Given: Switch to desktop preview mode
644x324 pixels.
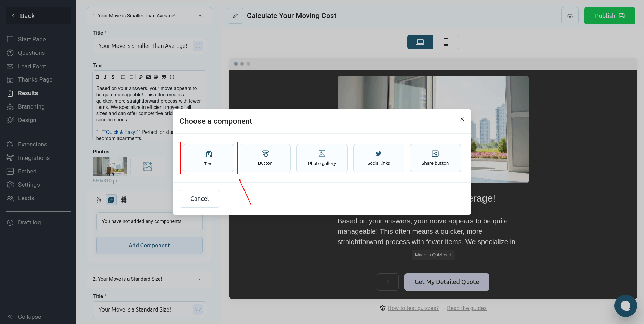Looking at the screenshot, I should (420, 42).
